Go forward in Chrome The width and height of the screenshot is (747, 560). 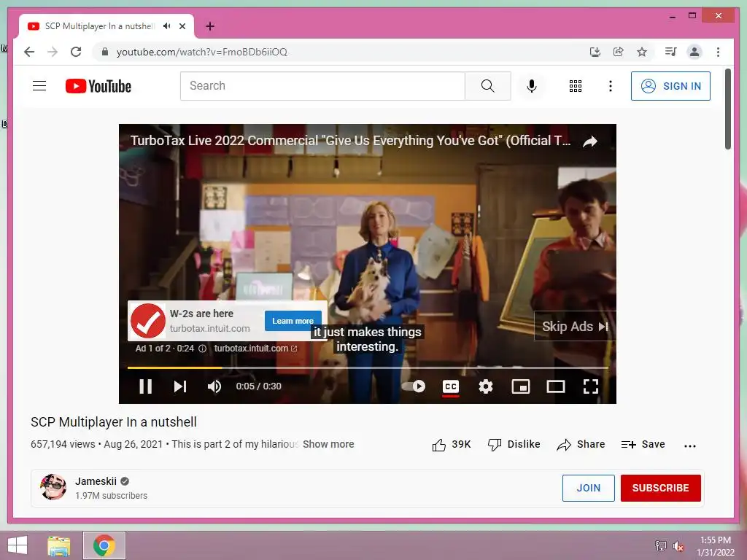(53, 52)
